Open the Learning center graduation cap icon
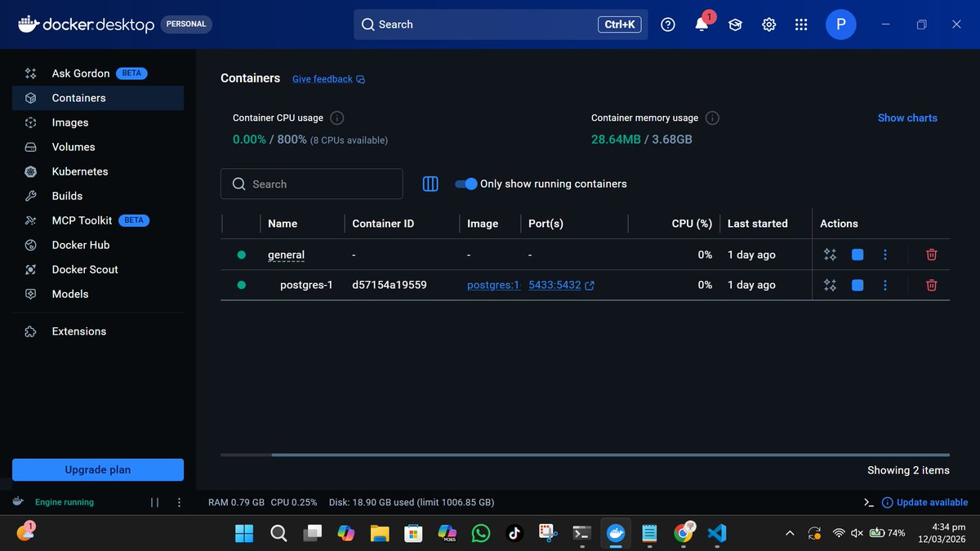 click(x=735, y=24)
